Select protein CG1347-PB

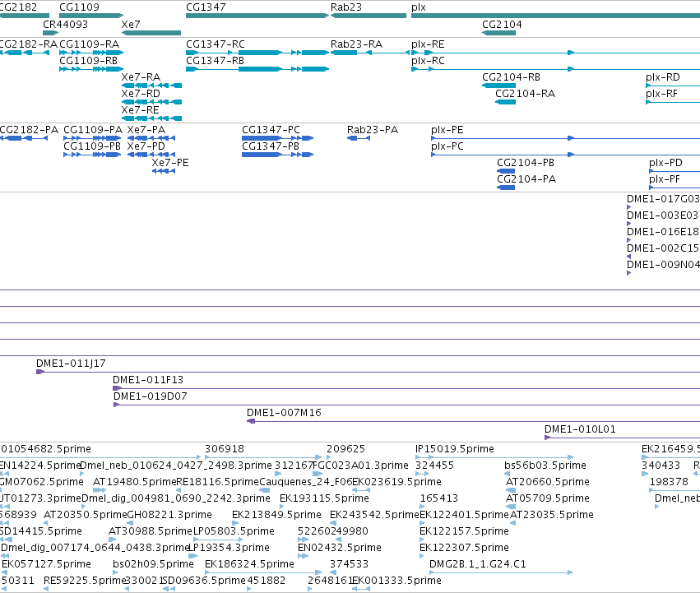point(278,155)
